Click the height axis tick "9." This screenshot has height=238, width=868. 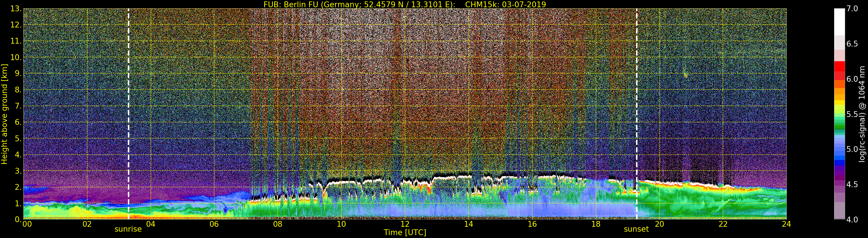(x=18, y=73)
